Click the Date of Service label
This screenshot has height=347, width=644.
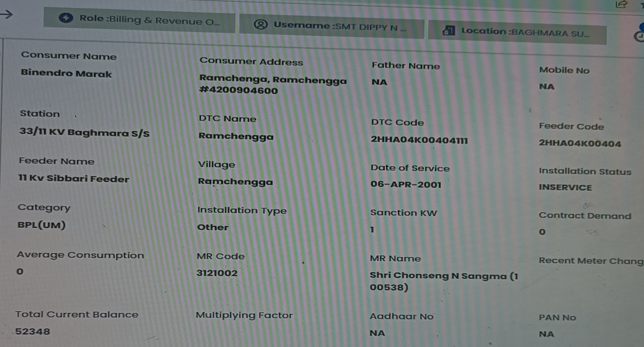tap(410, 168)
